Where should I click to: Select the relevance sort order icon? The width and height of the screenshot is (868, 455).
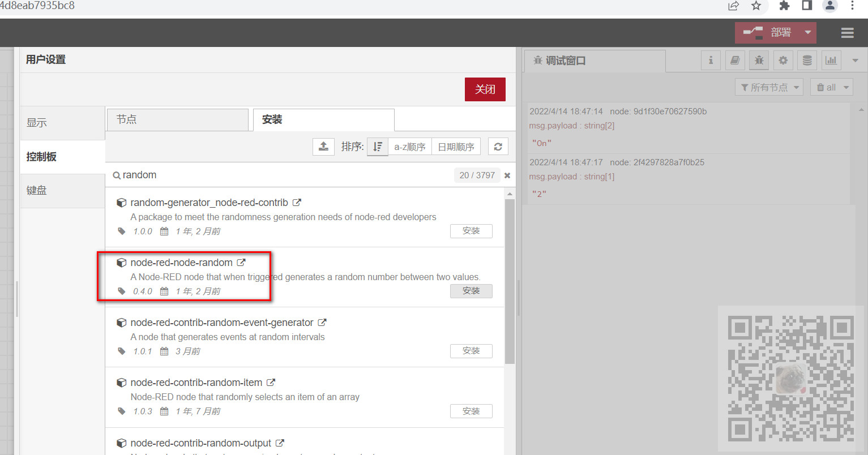378,147
